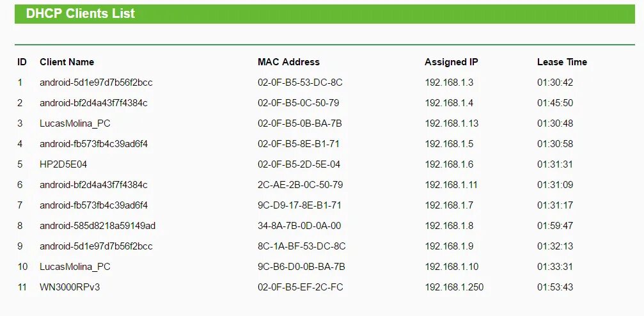Viewport: 644px width, 316px height.
Task: Select client name android-585d8218a59149ad
Action: (97, 226)
